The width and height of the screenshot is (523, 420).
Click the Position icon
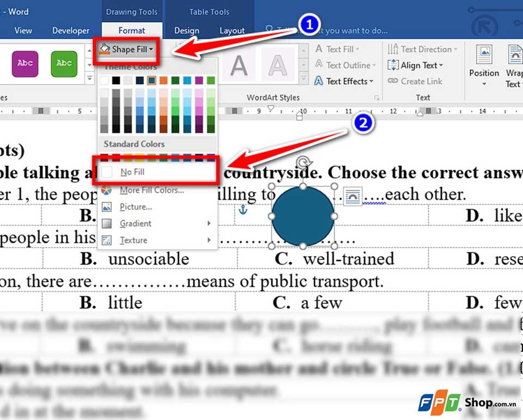pos(484,54)
